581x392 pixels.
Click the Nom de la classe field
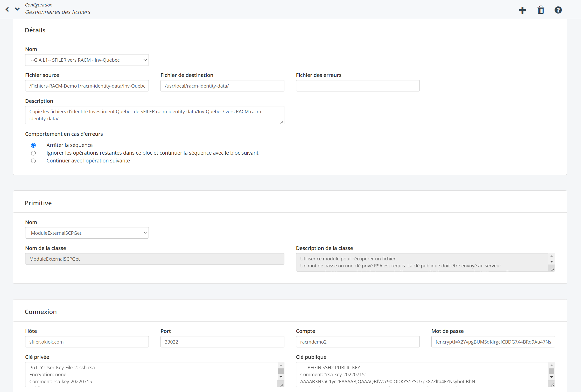coord(155,259)
